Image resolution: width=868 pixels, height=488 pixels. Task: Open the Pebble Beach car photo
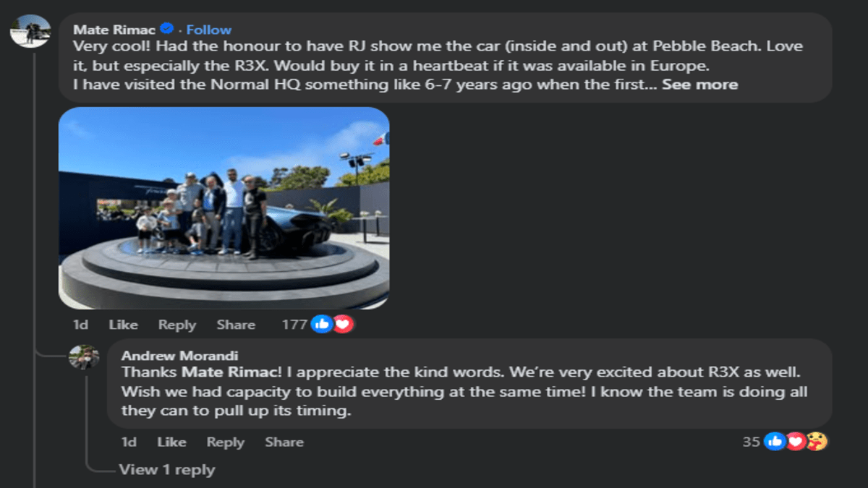click(224, 208)
